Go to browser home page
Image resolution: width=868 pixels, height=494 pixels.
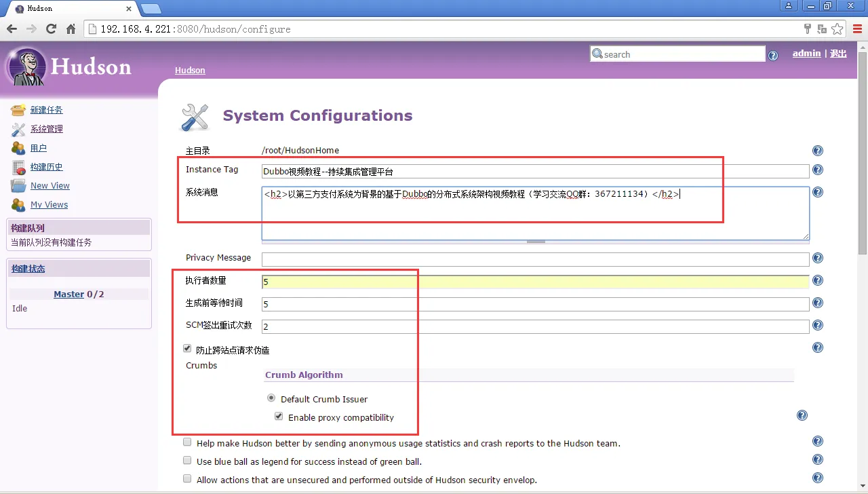point(71,29)
